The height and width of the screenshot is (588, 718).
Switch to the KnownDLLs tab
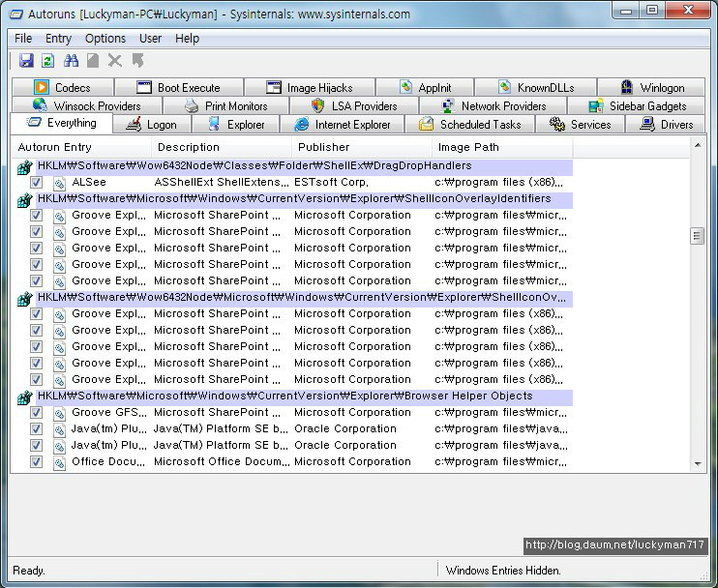[x=536, y=87]
